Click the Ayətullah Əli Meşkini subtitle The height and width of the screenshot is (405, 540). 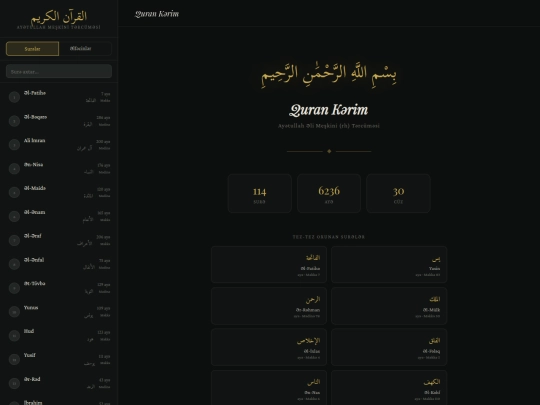coord(329,126)
